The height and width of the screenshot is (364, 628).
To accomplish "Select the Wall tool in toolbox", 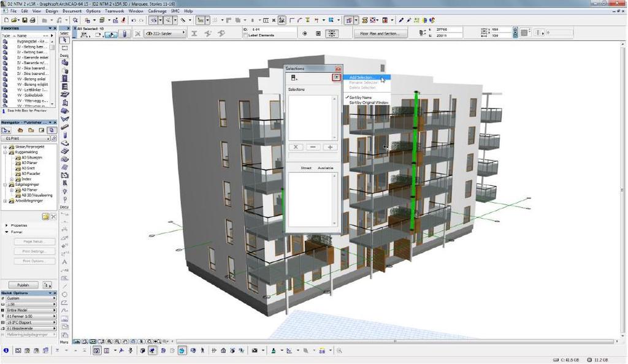I will 65,63.
